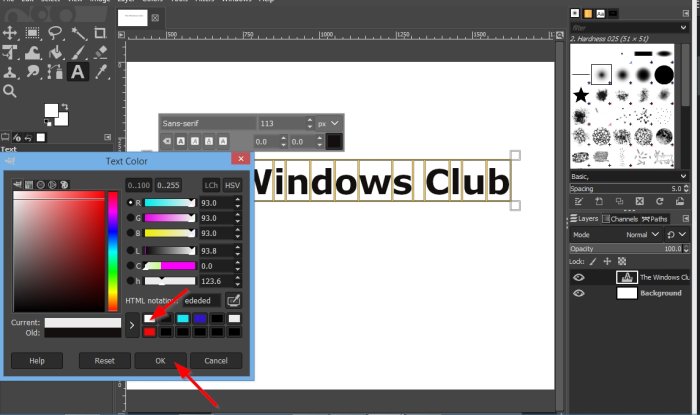Click the HTML notation eyedropper pick button
The image size is (700, 415).
(x=233, y=300)
